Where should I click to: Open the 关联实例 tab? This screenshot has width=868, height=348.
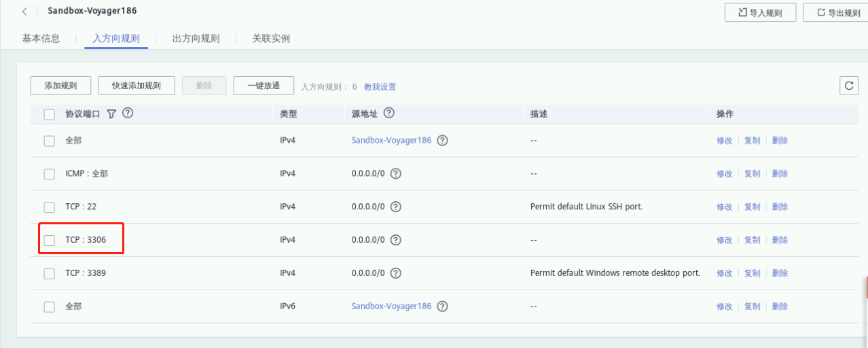tap(271, 39)
